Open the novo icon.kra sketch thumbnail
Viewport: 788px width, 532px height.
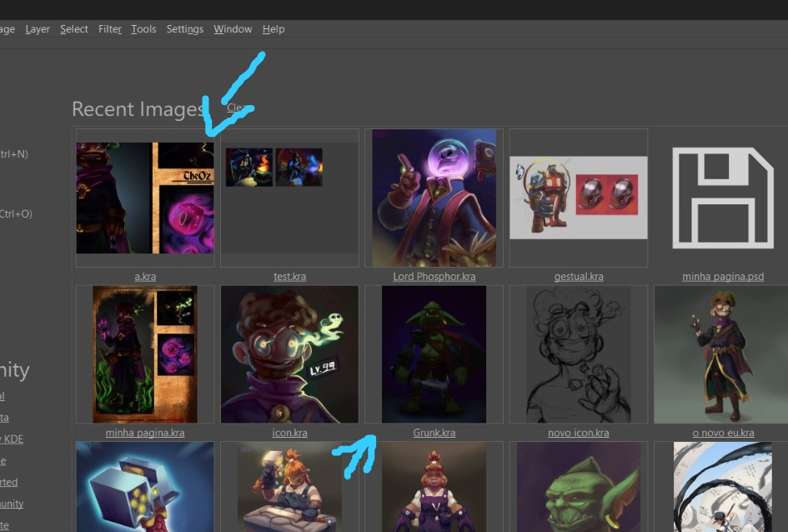point(579,354)
